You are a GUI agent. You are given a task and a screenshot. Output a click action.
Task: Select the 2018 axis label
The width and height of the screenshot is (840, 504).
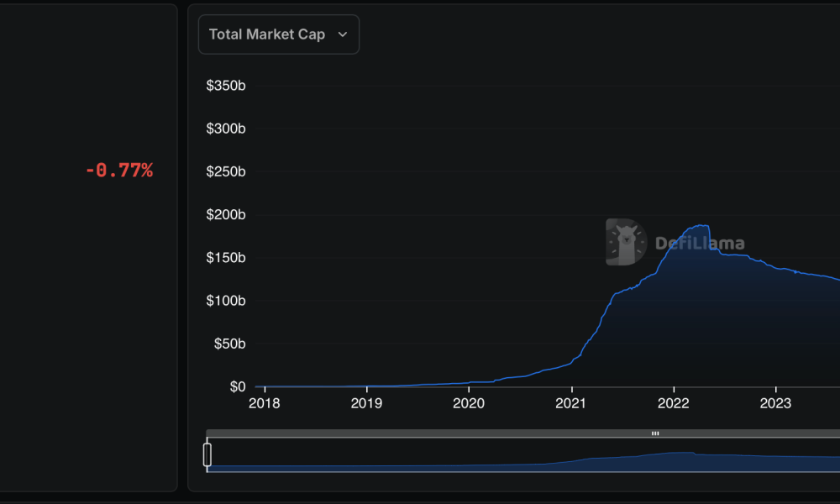point(265,403)
